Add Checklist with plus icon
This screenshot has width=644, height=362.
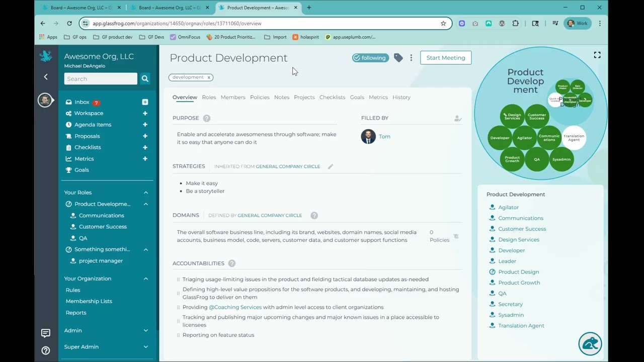(145, 147)
